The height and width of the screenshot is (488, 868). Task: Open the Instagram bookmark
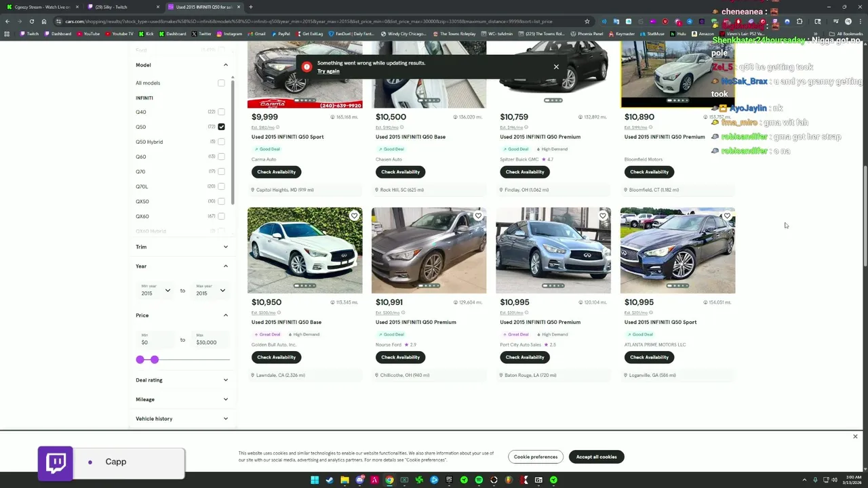click(229, 34)
